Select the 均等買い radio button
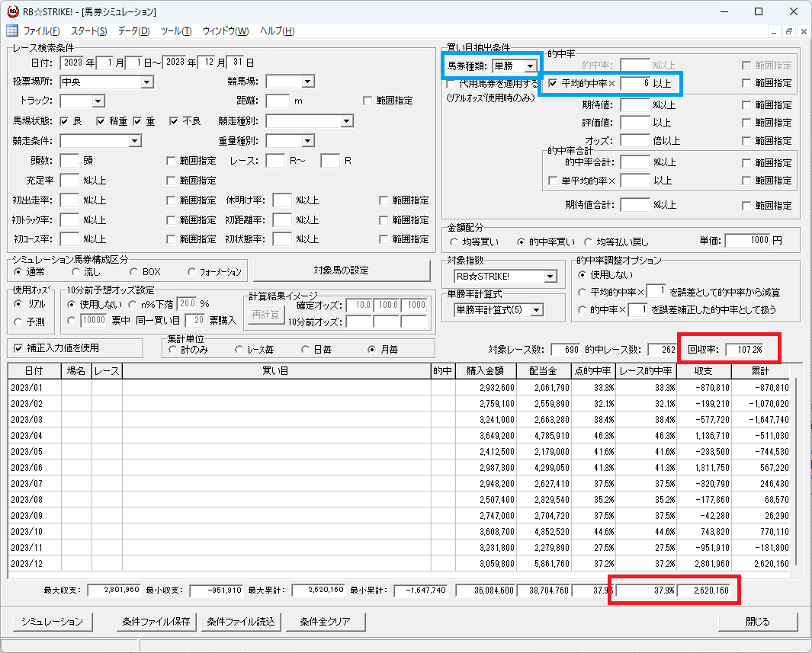Image resolution: width=812 pixels, height=653 pixels. [x=454, y=242]
